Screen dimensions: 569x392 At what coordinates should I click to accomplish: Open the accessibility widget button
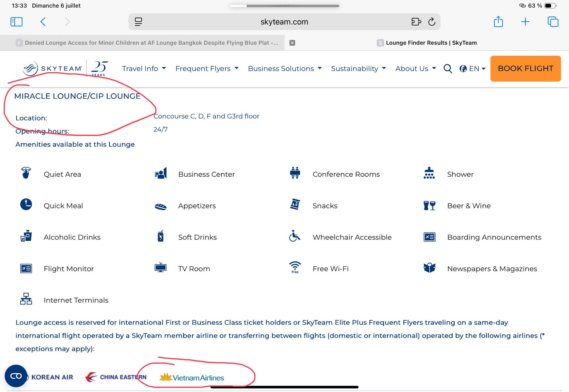pos(16,376)
